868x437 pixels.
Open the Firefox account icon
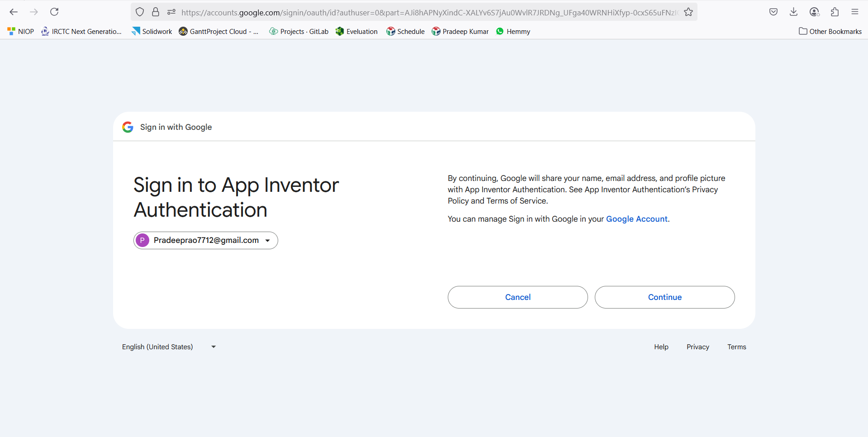pos(814,12)
